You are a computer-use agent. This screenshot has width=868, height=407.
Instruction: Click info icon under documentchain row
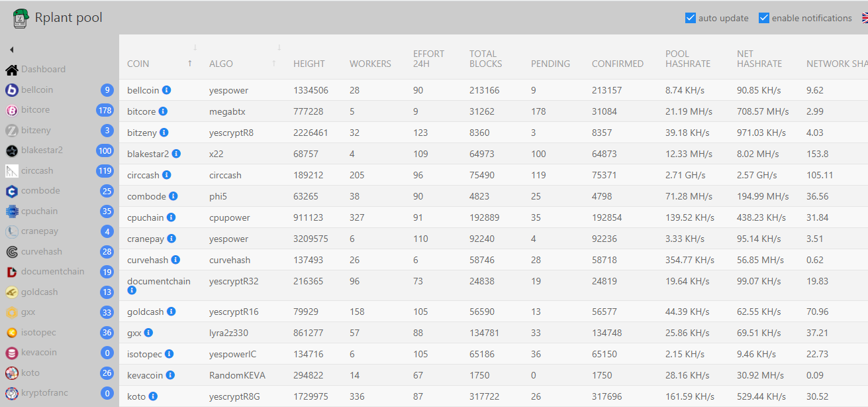click(131, 290)
